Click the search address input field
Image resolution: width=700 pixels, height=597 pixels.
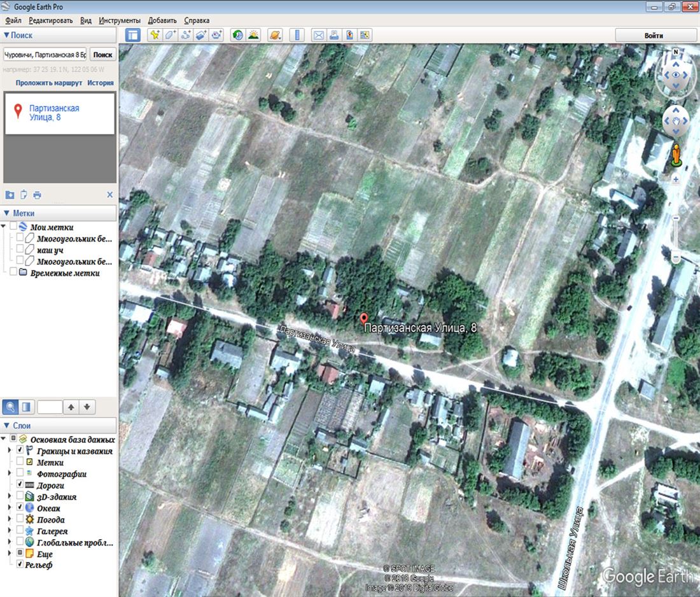(x=45, y=54)
